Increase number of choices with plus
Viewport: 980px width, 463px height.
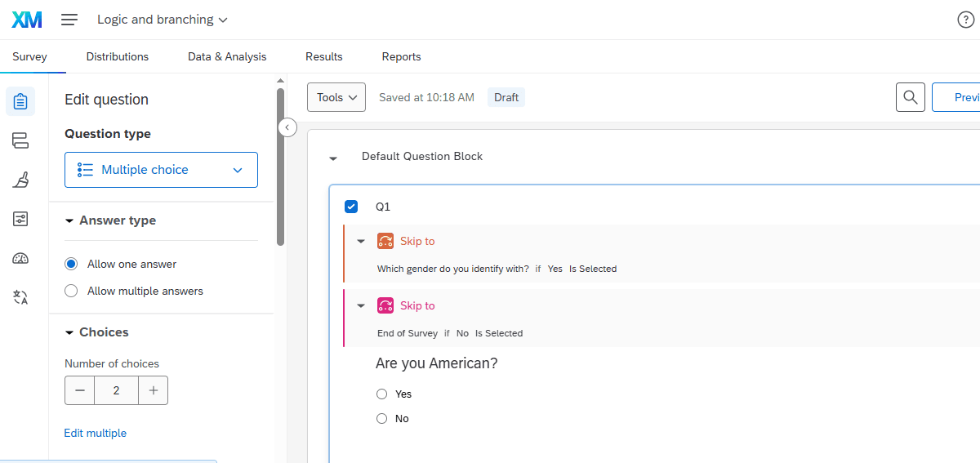(x=153, y=390)
